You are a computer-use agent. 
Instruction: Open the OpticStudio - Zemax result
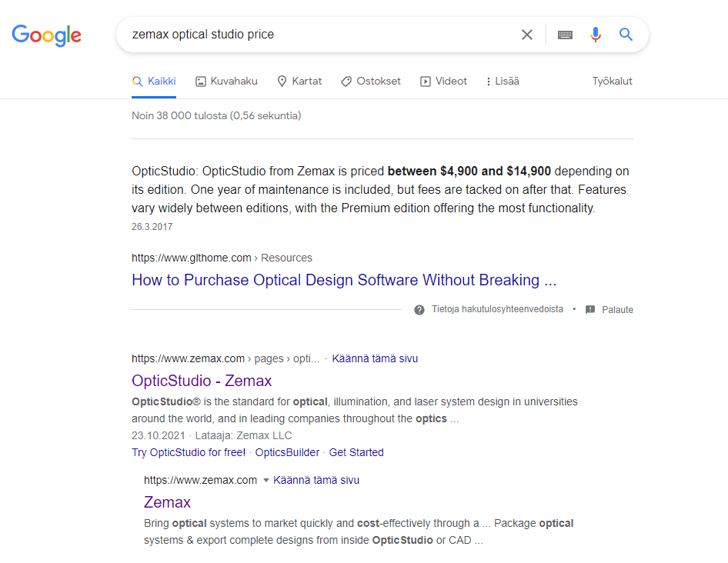coord(202,381)
